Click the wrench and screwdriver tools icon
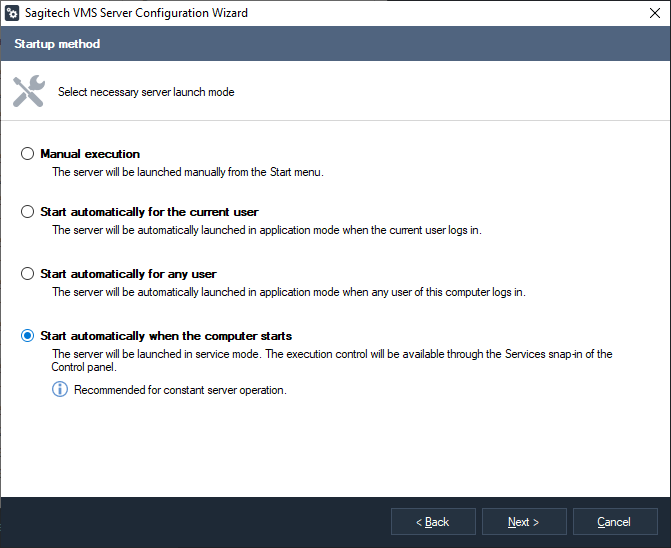This screenshot has height=548, width=671. click(28, 91)
